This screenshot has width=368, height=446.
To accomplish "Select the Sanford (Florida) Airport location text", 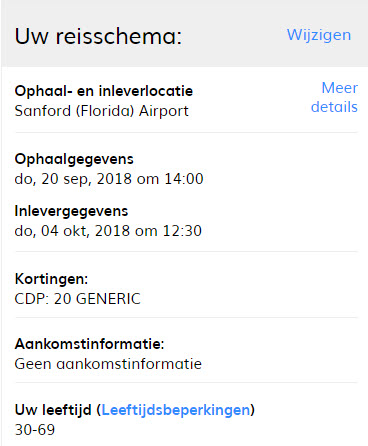I will coord(102,111).
